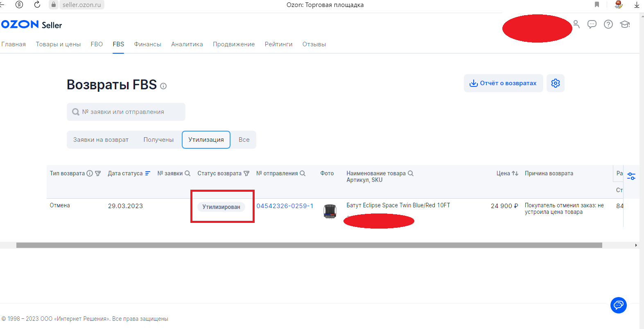Open the help question mark icon
This screenshot has width=644, height=329.
(608, 24)
